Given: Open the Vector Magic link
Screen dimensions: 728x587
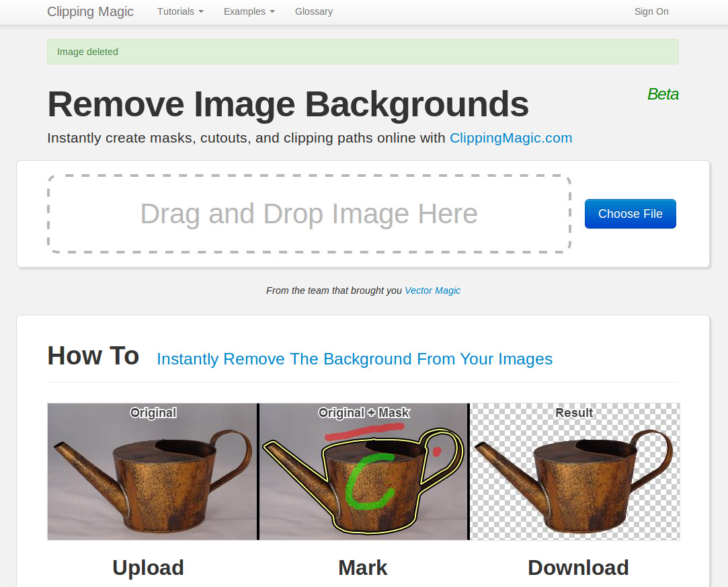Looking at the screenshot, I should [x=432, y=290].
